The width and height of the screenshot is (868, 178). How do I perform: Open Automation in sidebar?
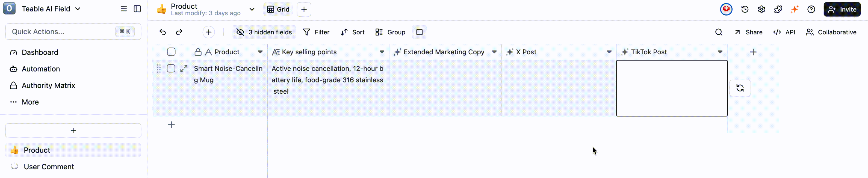point(73,69)
